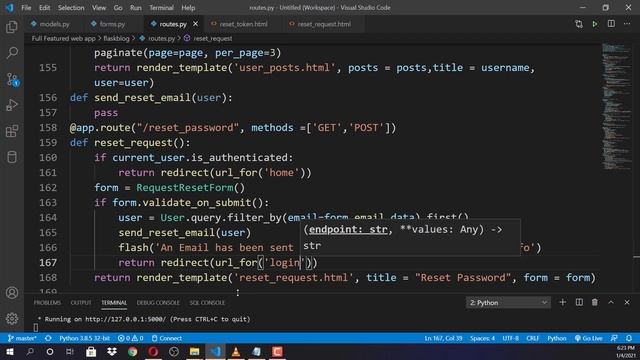Click the code minimap overview
Image resolution: width=640 pixels, height=360 pixels.
(617, 106)
